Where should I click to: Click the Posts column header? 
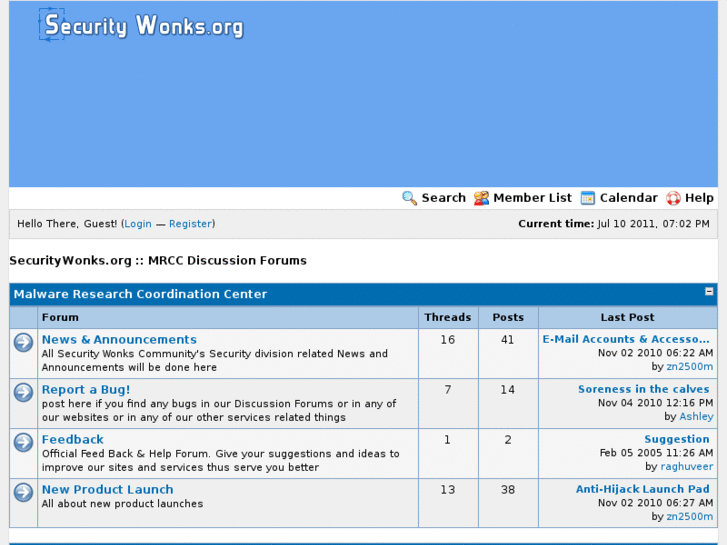tap(508, 317)
